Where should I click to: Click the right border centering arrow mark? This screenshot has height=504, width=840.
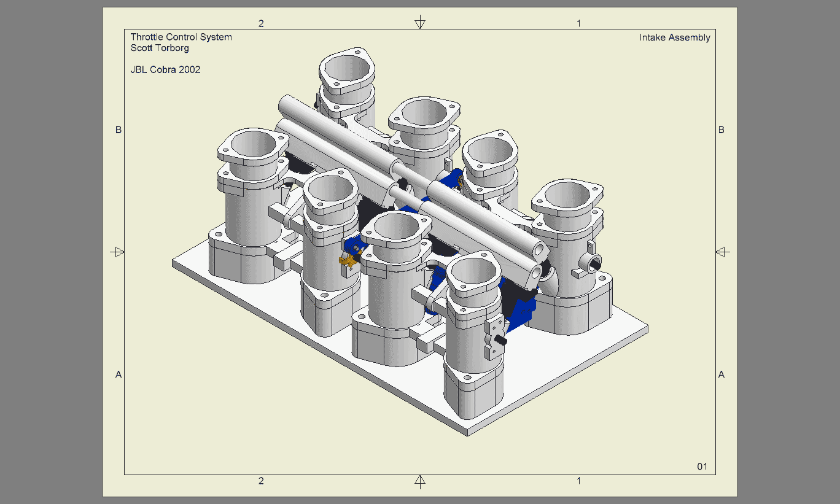click(723, 252)
